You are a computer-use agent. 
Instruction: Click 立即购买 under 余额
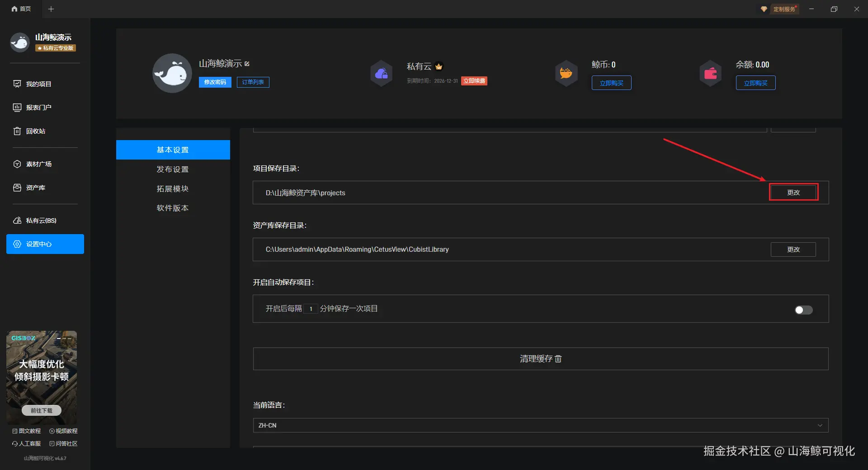[x=756, y=83]
